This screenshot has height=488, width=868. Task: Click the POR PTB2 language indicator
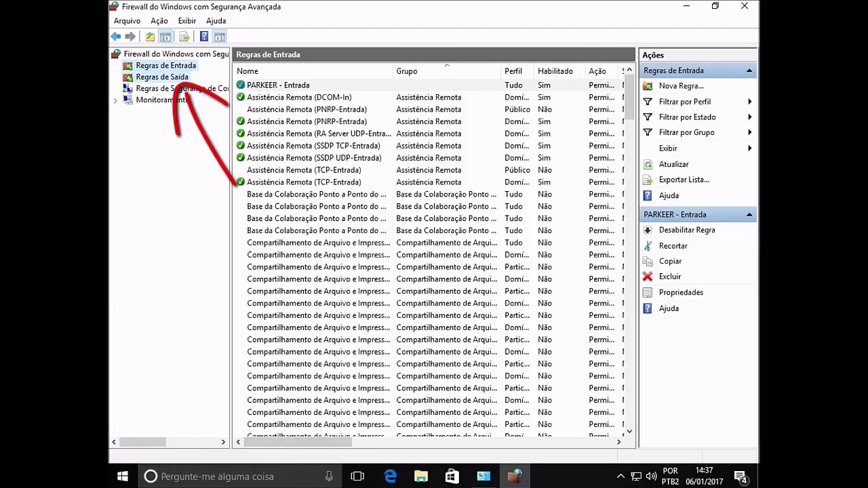coord(670,476)
